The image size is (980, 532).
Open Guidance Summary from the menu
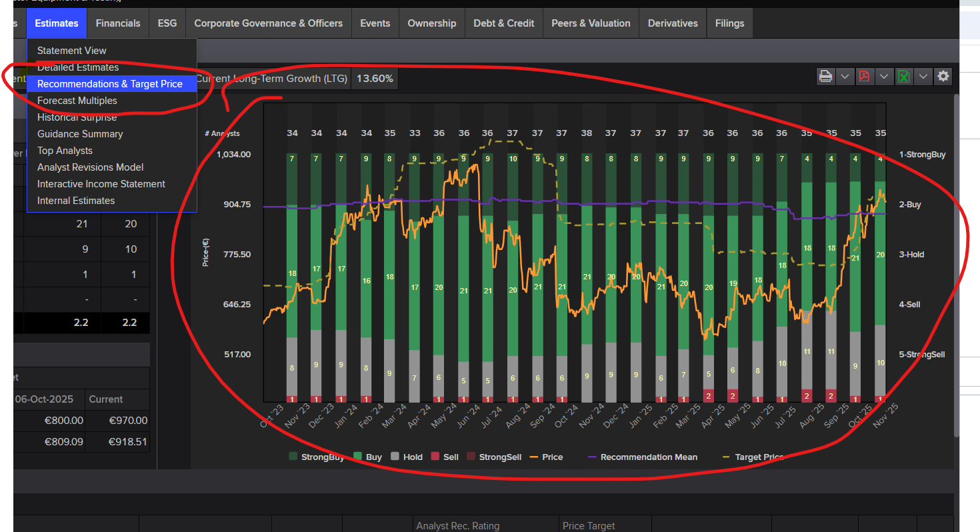tap(112, 134)
